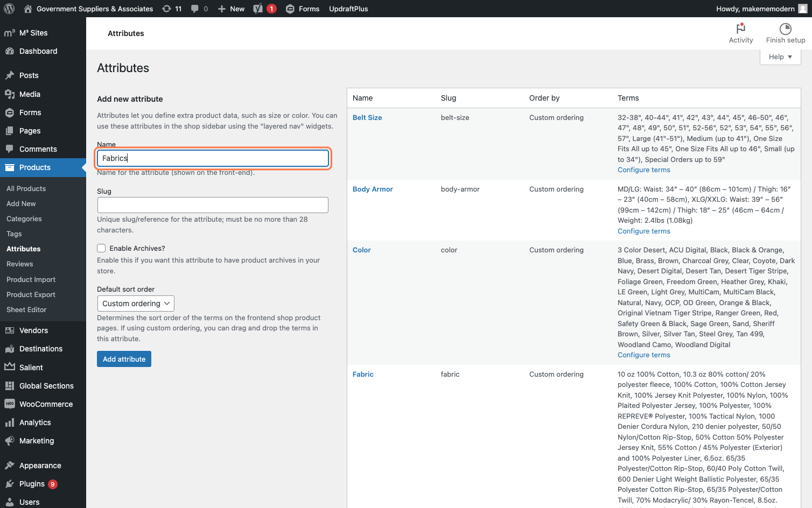
Task: Open Global Sections in sidebar
Action: pyautogui.click(x=46, y=386)
